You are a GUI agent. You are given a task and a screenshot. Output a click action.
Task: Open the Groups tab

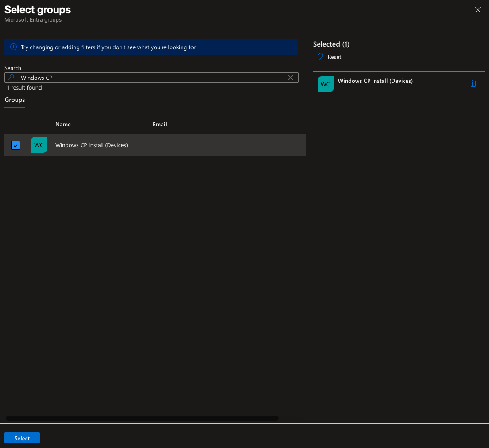[x=15, y=100]
